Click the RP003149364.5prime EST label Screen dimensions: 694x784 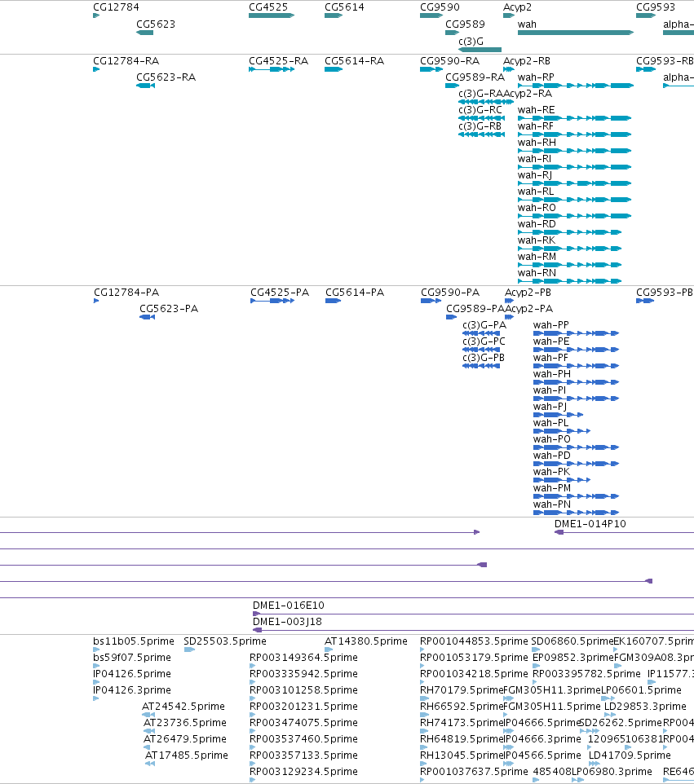coord(303,657)
